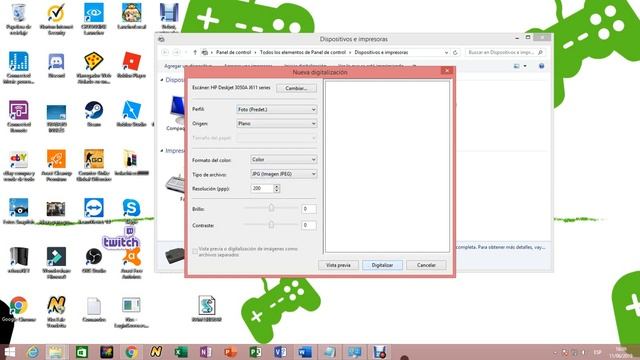640x360 pixels.
Task: Click the Cambiar scanner button
Action: (x=296, y=88)
